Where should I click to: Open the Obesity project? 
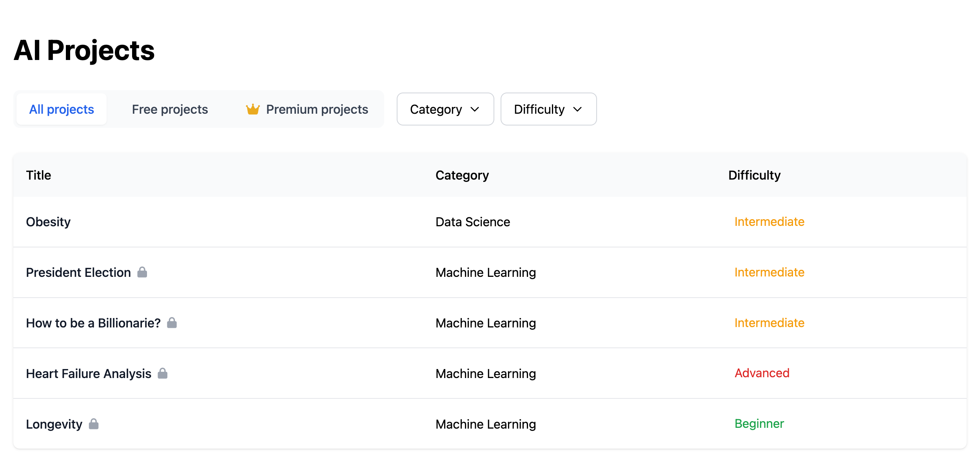(x=48, y=222)
